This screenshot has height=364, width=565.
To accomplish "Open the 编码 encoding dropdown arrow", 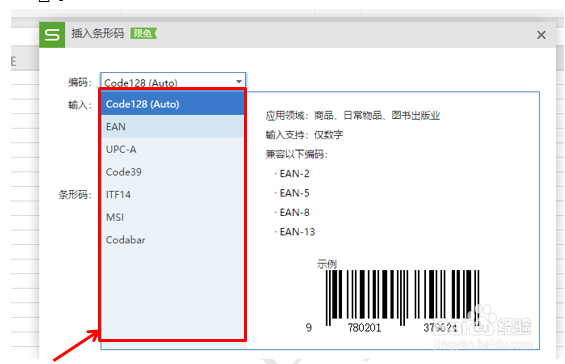I will tap(239, 81).
